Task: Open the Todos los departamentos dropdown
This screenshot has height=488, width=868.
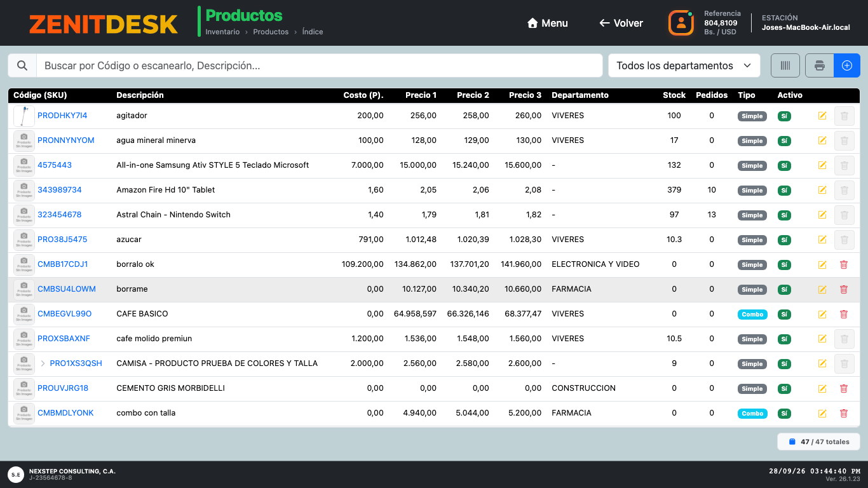Action: pos(684,65)
